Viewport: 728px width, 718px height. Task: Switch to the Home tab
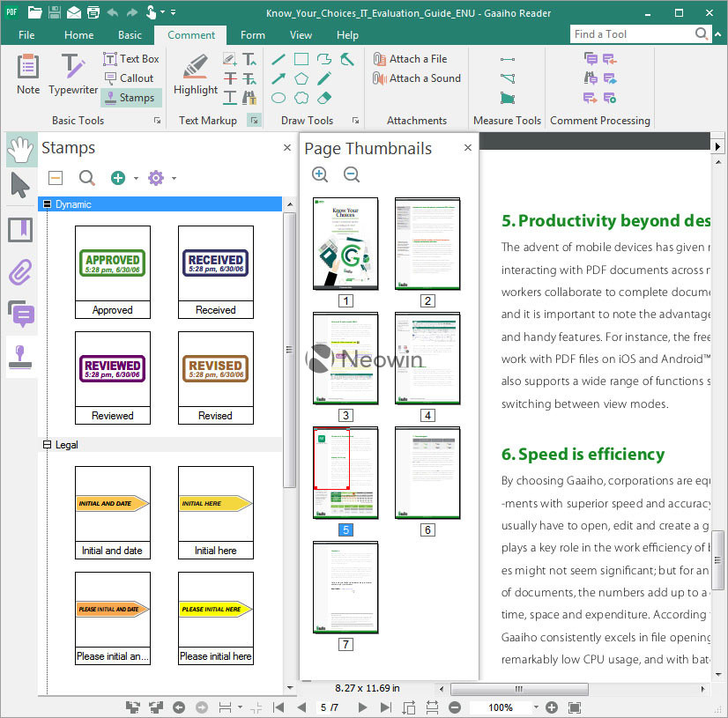pos(79,35)
